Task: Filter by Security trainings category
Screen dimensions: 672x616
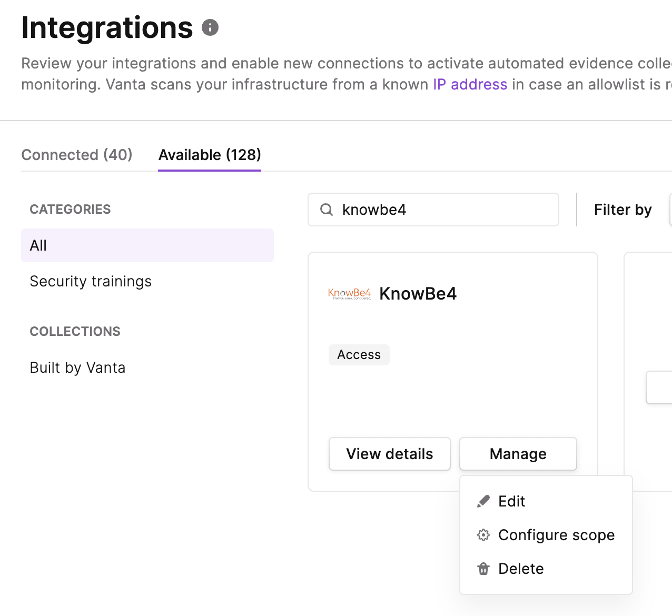Action: click(147, 281)
